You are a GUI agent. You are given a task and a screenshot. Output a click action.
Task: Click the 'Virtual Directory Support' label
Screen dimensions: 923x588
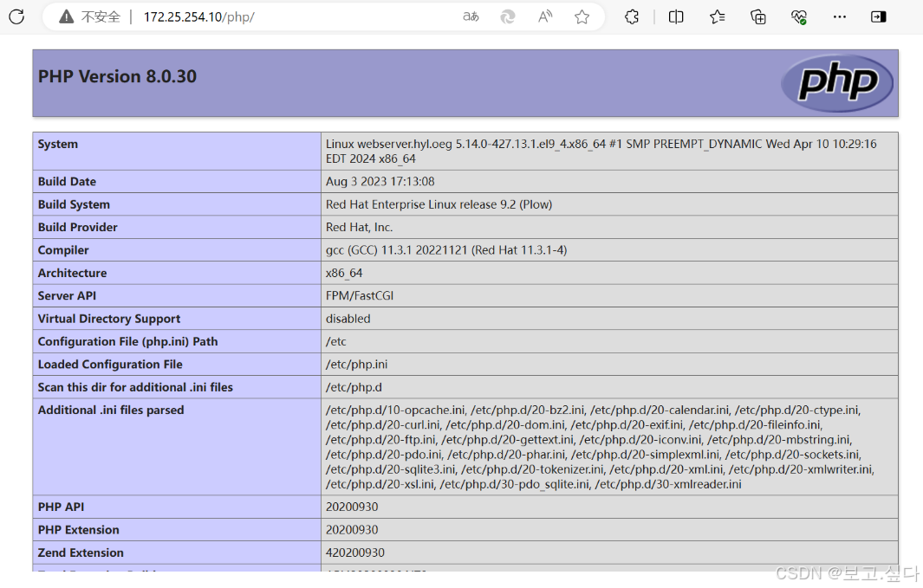109,320
